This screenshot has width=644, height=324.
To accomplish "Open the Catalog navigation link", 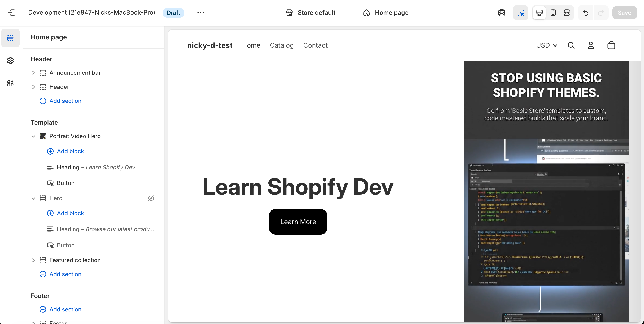I will click(281, 45).
